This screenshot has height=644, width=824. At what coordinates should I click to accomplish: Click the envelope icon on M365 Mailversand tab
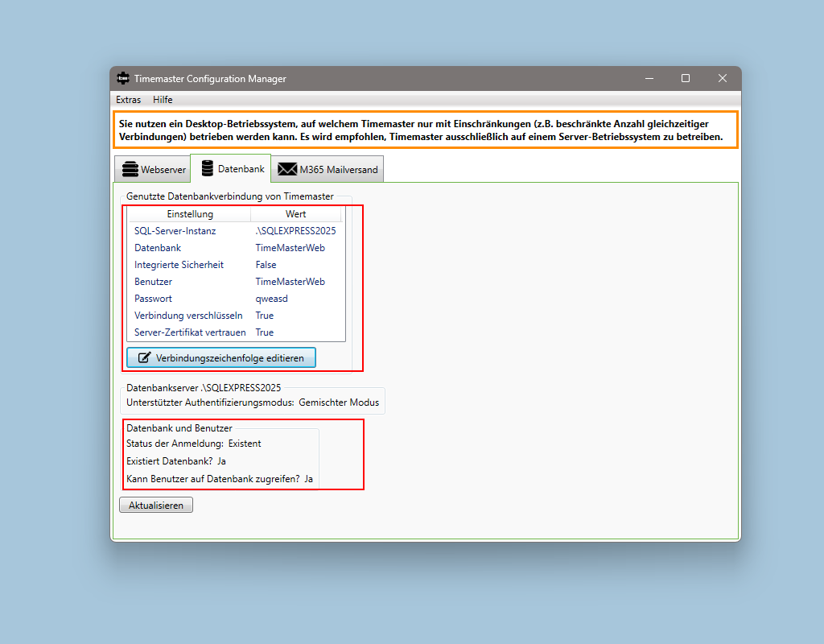[x=287, y=170]
